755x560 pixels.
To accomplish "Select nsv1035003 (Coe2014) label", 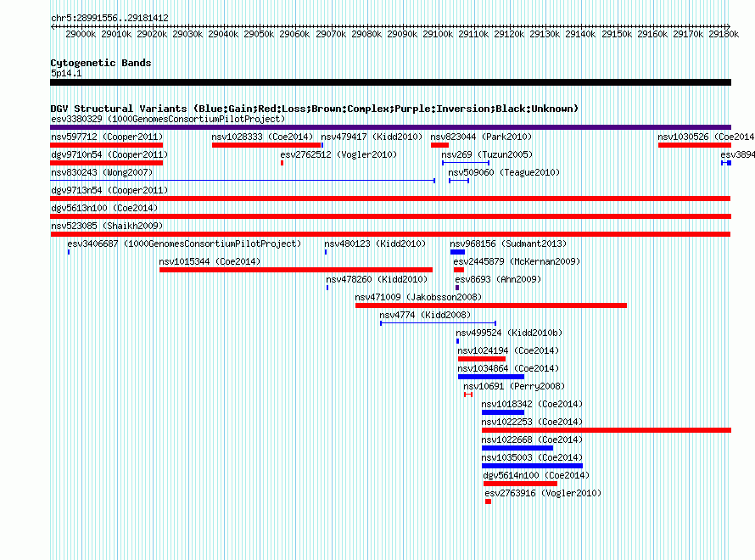I will [x=532, y=457].
